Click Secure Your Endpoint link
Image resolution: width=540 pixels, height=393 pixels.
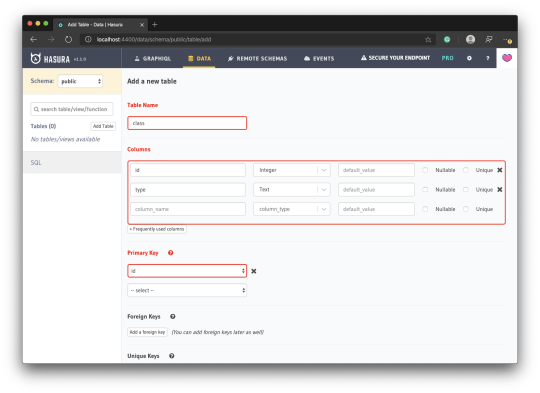click(395, 58)
